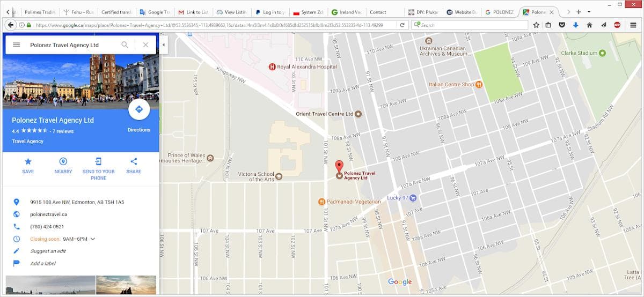This screenshot has height=297, width=644.
Task: Switch to the Certified transl tab
Action: pyautogui.click(x=116, y=12)
